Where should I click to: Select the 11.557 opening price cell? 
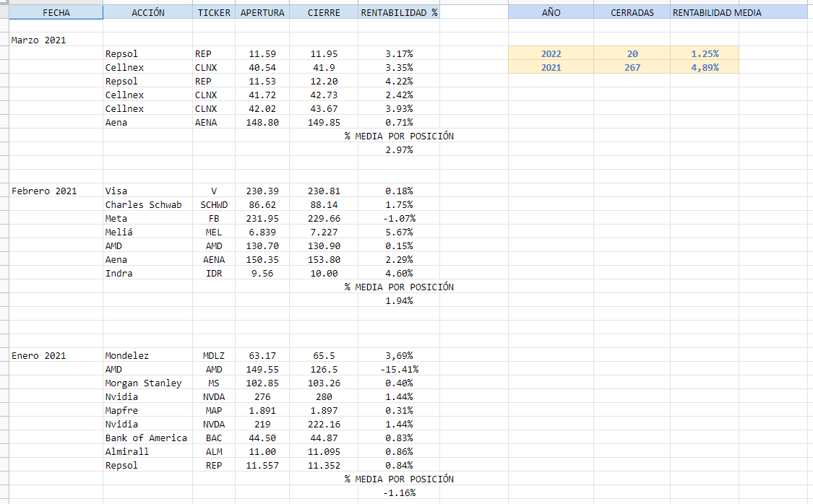(262, 466)
